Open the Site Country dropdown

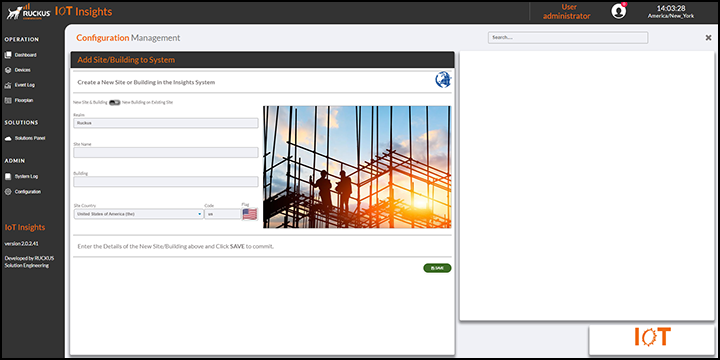pyautogui.click(x=138, y=214)
